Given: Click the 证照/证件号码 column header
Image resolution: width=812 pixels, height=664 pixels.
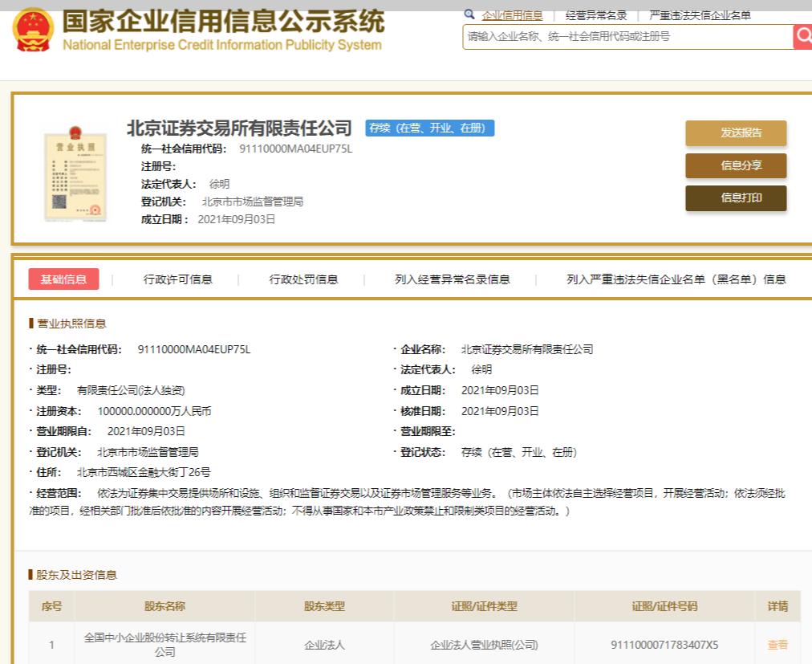Looking at the screenshot, I should click(x=664, y=606).
